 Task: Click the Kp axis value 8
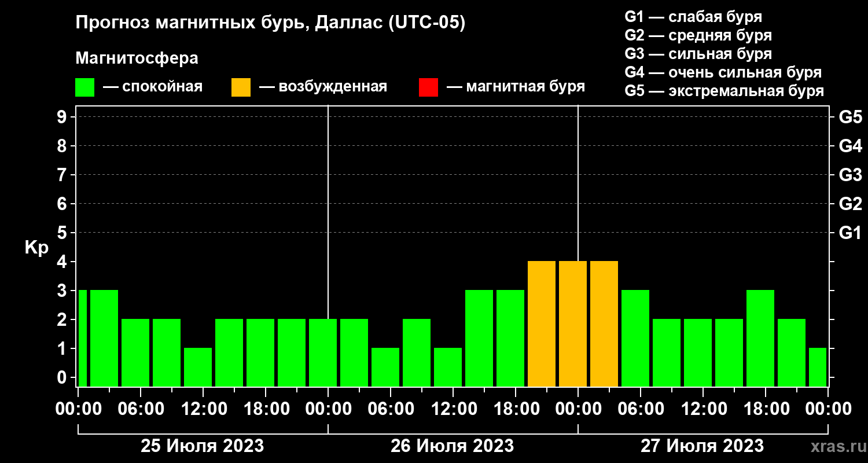62,146
